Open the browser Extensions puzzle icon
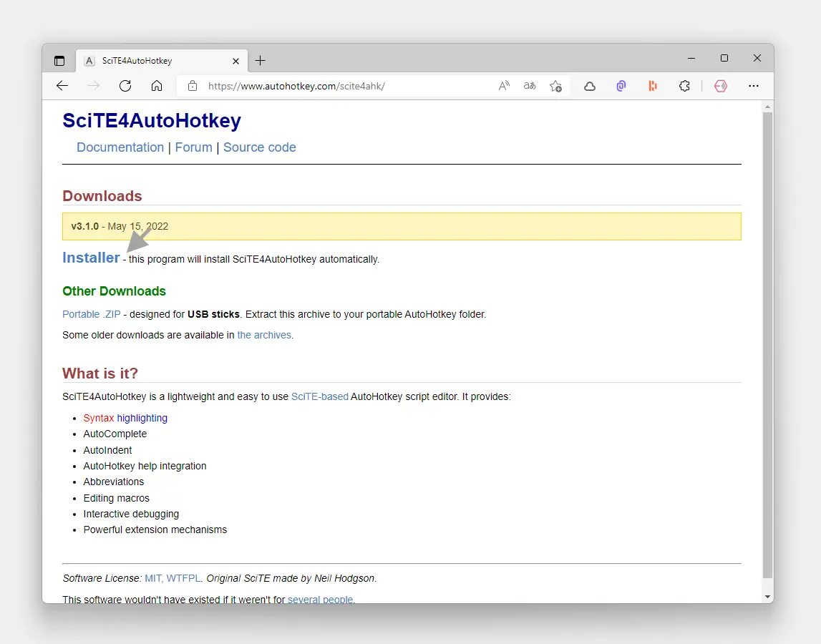The image size is (821, 644). point(684,86)
